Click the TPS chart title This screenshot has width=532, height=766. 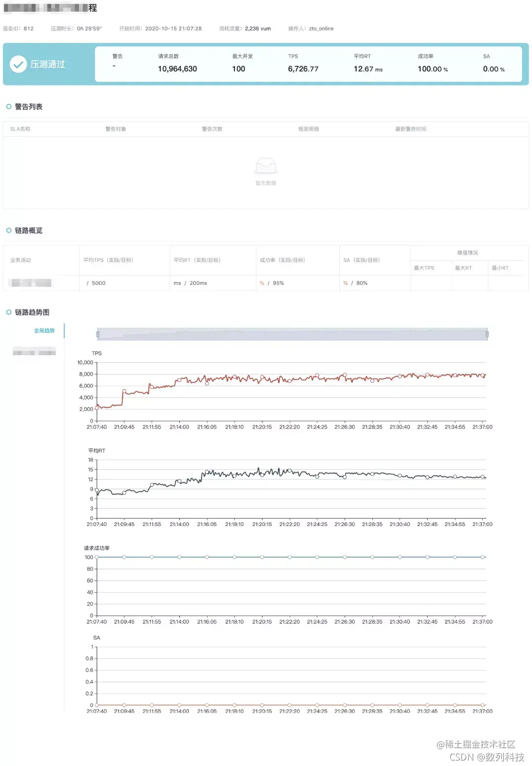point(97,353)
